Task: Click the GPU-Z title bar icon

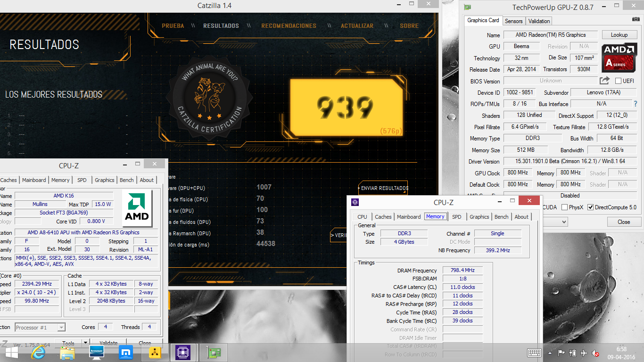Action: 468,7
